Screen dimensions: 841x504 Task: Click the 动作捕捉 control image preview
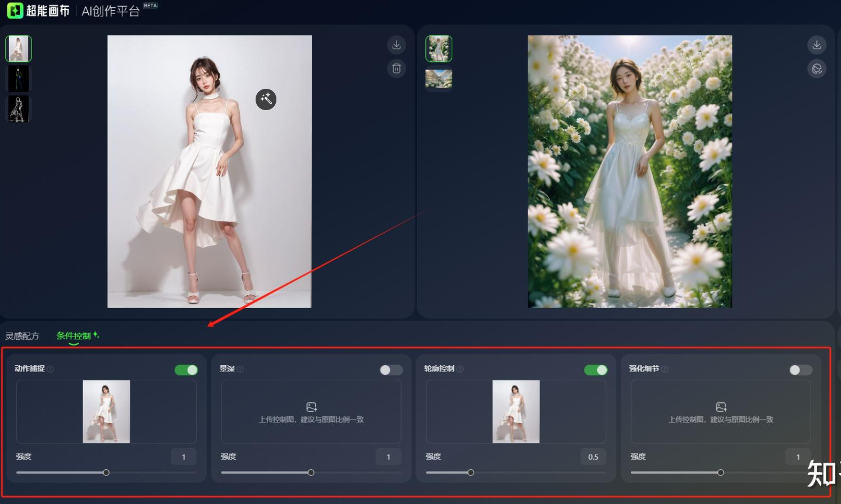click(x=106, y=411)
